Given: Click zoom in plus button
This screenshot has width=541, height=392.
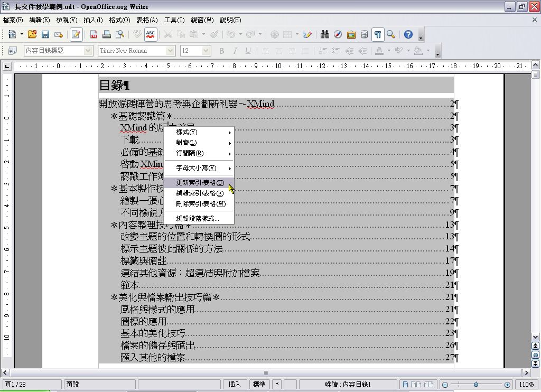Looking at the screenshot, I should (x=507, y=385).
